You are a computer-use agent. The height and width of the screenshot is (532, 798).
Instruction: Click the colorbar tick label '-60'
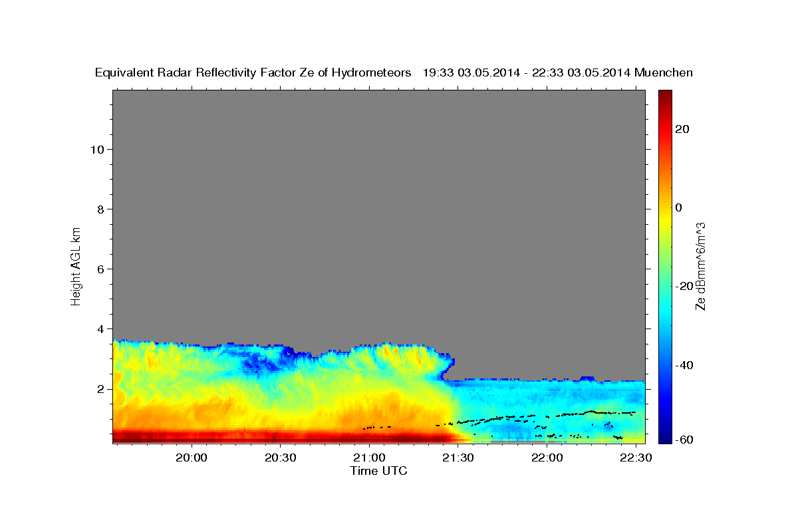pyautogui.click(x=684, y=440)
